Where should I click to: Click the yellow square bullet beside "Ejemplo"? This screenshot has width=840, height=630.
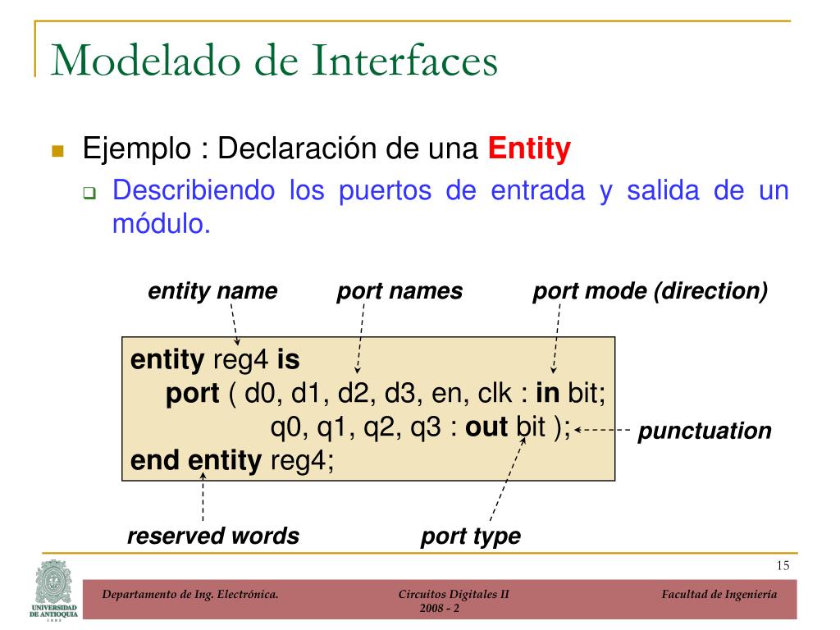58,151
